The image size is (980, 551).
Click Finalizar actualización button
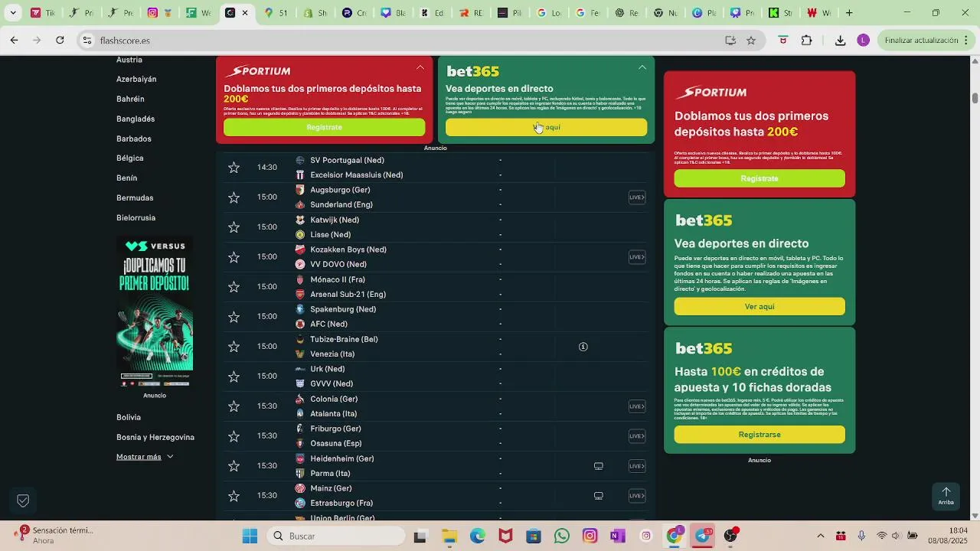926,41
